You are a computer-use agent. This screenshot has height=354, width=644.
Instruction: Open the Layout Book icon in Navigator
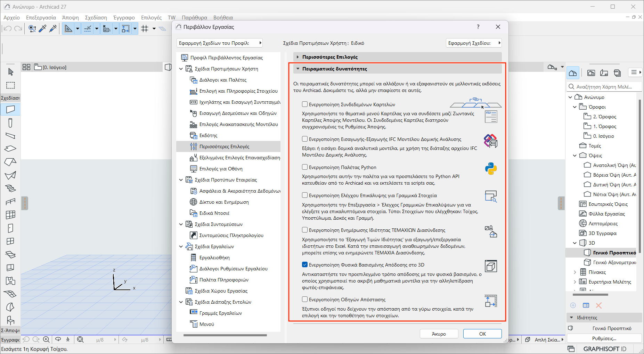click(x=604, y=73)
